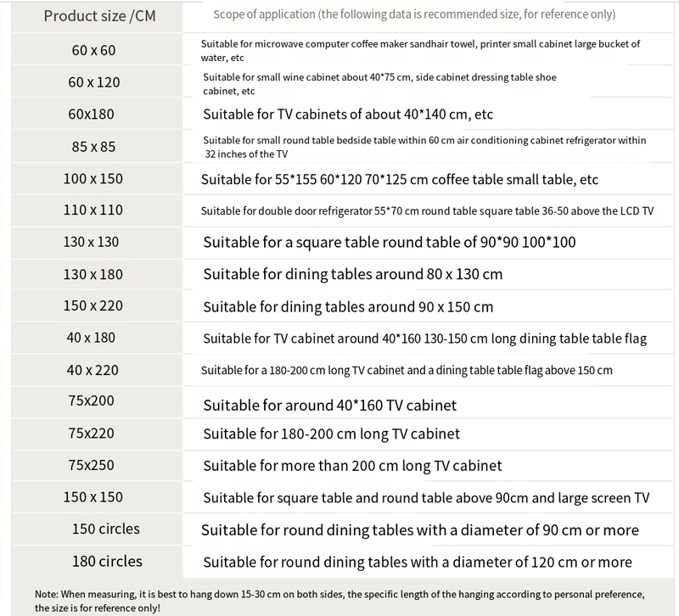The width and height of the screenshot is (679, 616).
Task: Select the 130 x 130 size cell
Action: coord(92,242)
